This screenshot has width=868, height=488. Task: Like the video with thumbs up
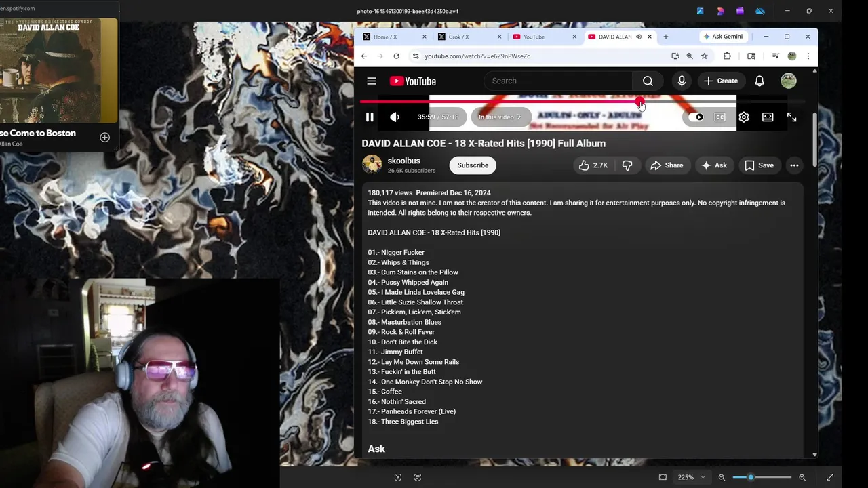pos(593,165)
